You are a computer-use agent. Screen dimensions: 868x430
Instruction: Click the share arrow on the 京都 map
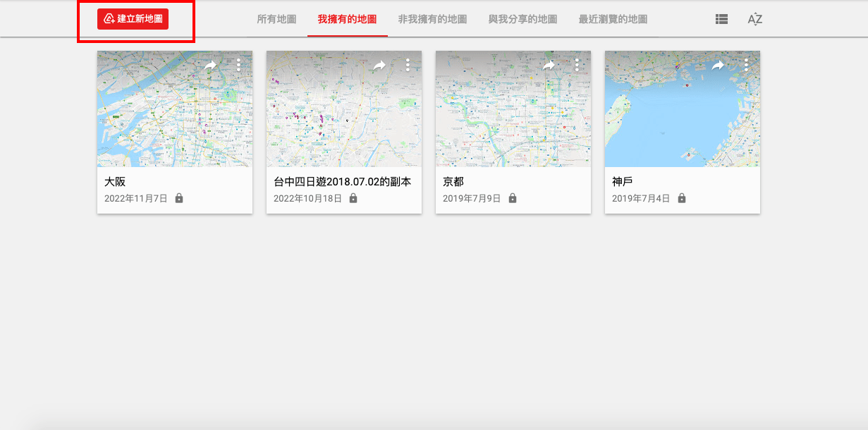(x=549, y=65)
